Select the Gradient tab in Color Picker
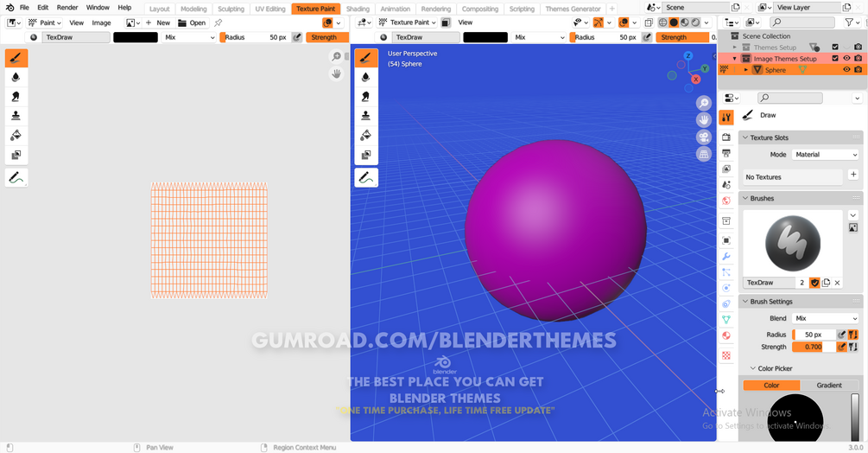The width and height of the screenshot is (868, 453). (x=828, y=386)
